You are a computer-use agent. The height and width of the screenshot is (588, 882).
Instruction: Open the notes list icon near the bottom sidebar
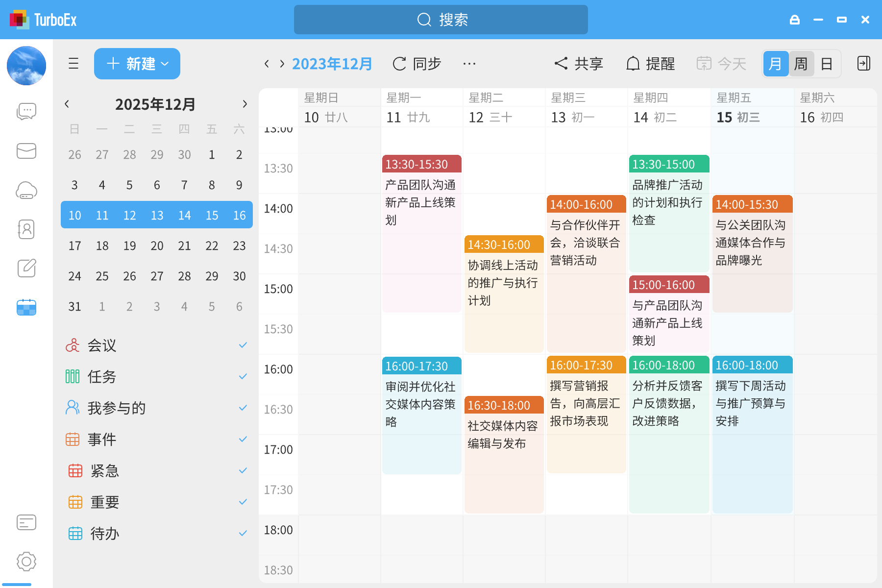click(x=26, y=522)
